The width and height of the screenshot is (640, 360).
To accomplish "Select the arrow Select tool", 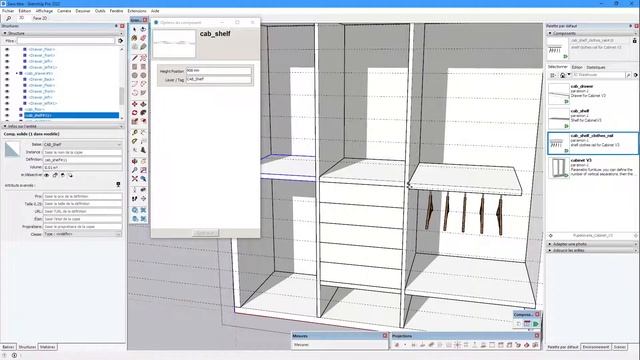I will pos(135,29).
